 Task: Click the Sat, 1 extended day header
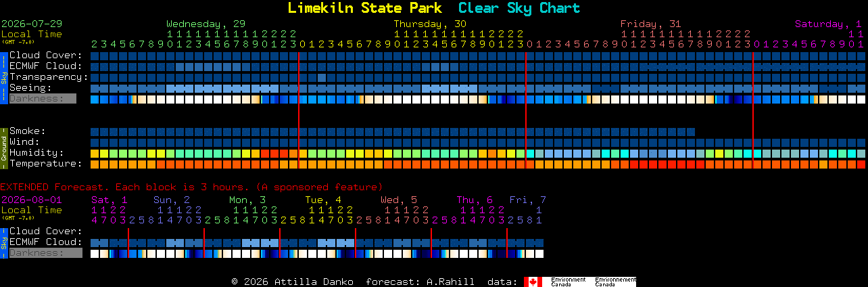109,200
